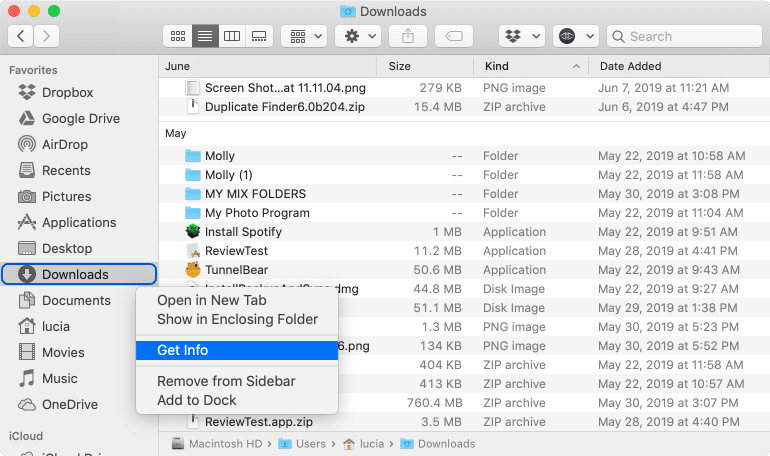Click the Share toolbar button
The width and height of the screenshot is (770, 456).
[408, 36]
